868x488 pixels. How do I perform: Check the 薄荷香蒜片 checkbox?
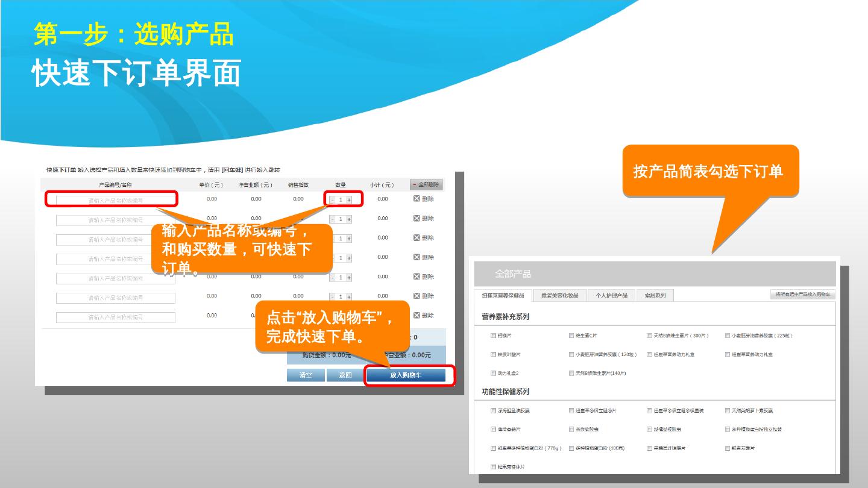click(x=494, y=430)
